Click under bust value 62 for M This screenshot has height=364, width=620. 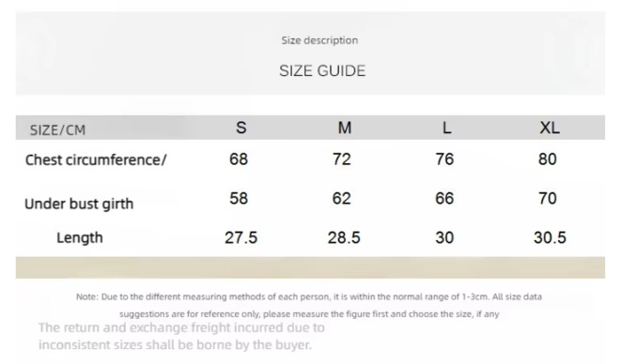click(341, 198)
